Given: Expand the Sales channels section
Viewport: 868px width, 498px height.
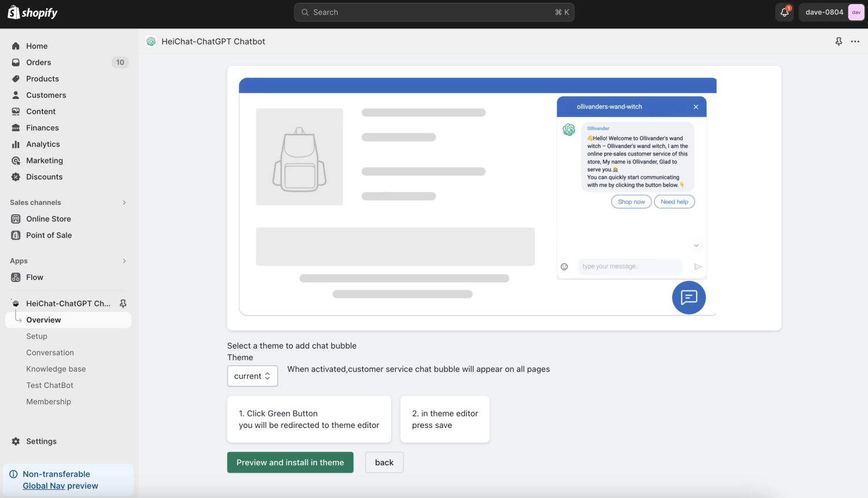Looking at the screenshot, I should coord(124,203).
